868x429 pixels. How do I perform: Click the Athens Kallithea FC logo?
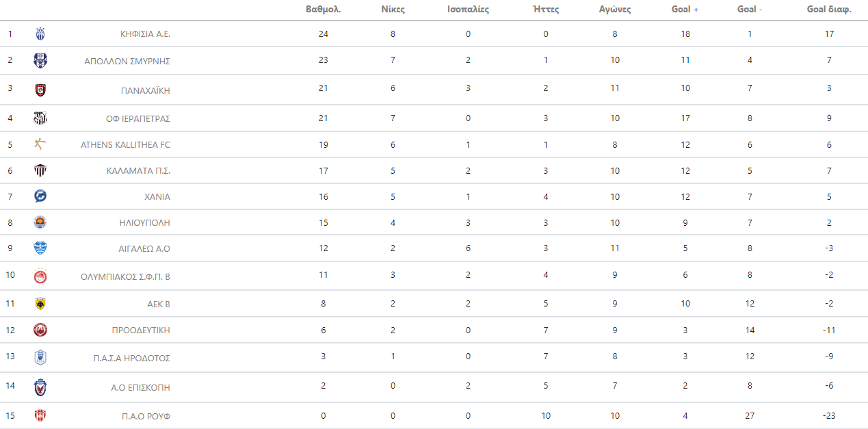(40, 144)
